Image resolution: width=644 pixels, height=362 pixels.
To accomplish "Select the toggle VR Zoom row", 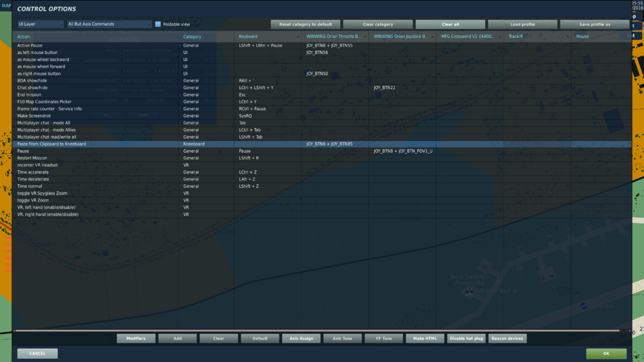I will coord(321,200).
